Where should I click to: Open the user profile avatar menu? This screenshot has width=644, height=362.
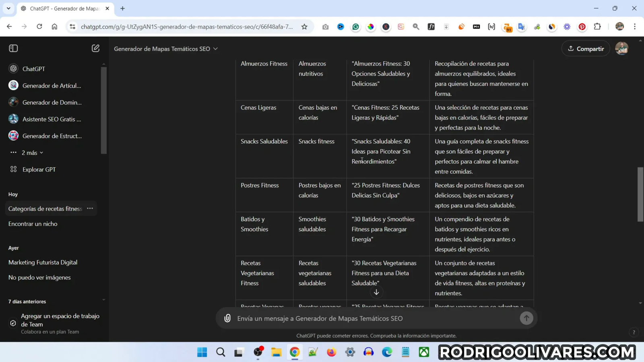tap(621, 49)
